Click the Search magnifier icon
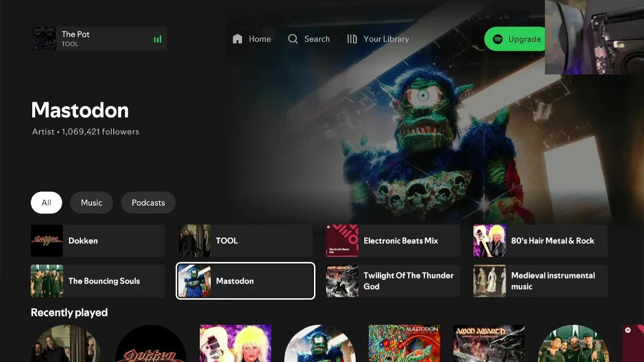This screenshot has height=362, width=644. pyautogui.click(x=293, y=39)
